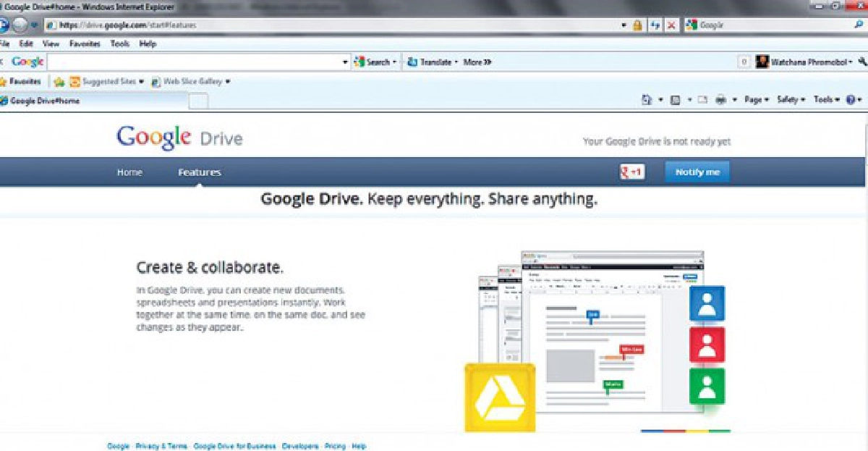Click the yellow Google Drive logo icon
This screenshot has width=868, height=451.
pyautogui.click(x=499, y=397)
